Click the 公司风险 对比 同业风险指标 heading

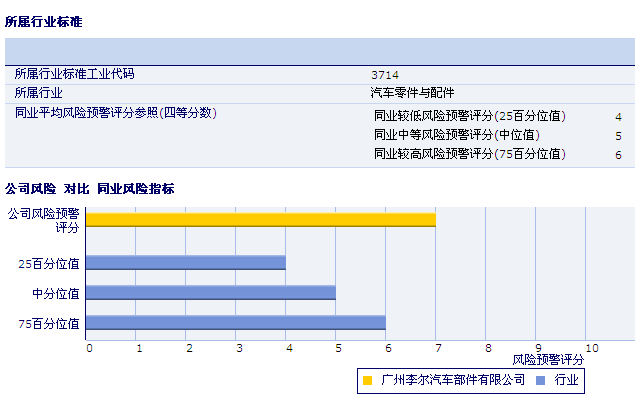pos(90,189)
